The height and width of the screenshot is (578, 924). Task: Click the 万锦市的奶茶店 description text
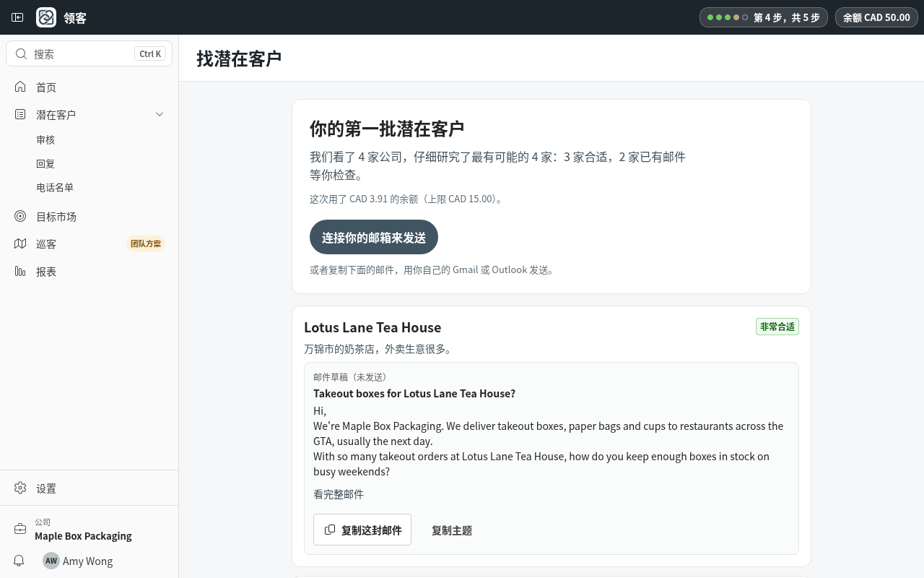click(379, 349)
